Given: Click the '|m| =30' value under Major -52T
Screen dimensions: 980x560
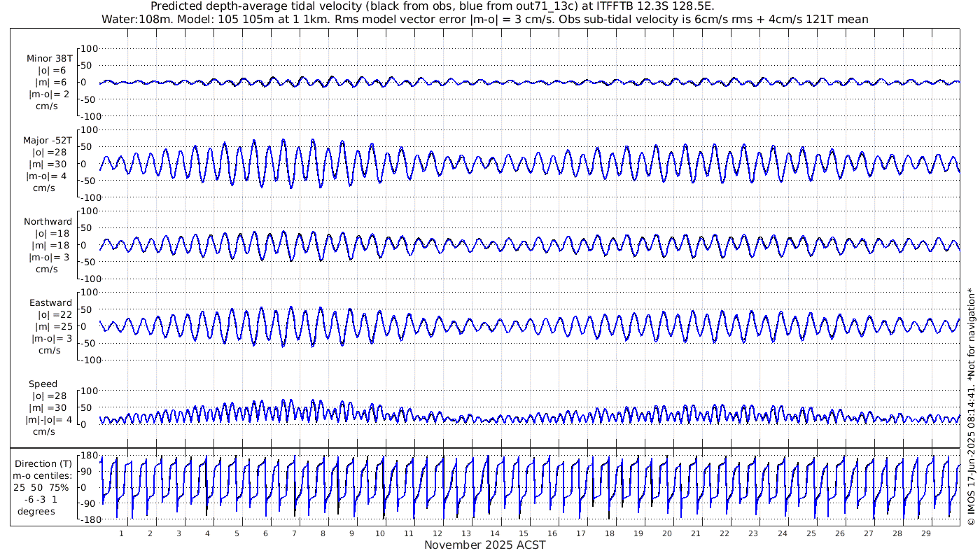Looking at the screenshot, I should (x=49, y=164).
